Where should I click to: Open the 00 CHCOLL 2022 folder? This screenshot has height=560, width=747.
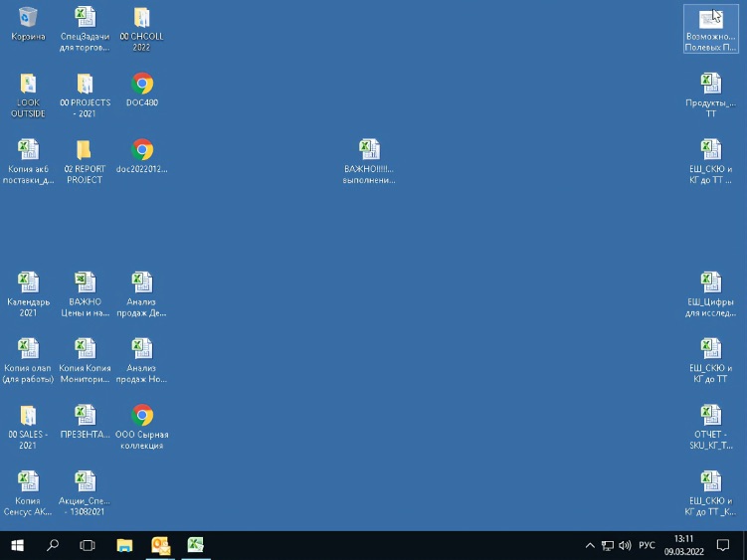[141, 18]
